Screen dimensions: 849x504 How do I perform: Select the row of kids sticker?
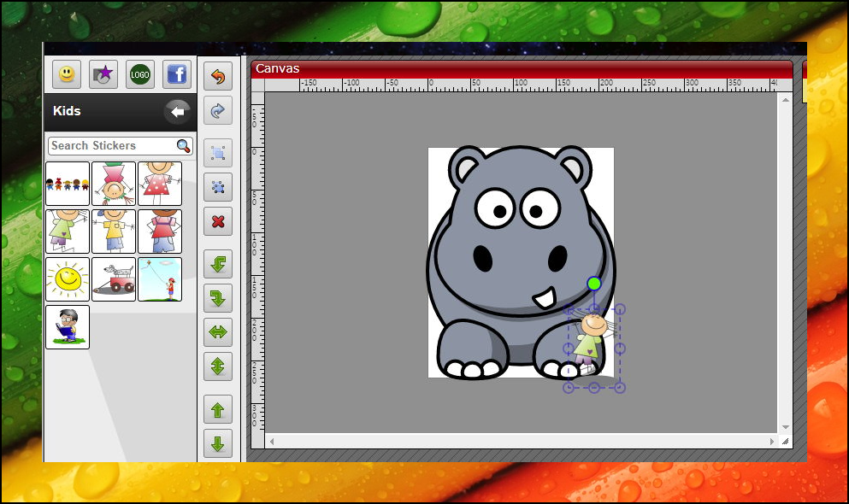68,184
